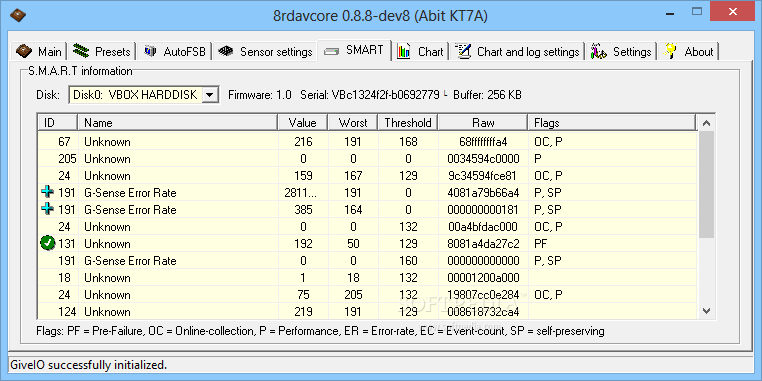Click the PF flag on ID 131 row

point(540,243)
